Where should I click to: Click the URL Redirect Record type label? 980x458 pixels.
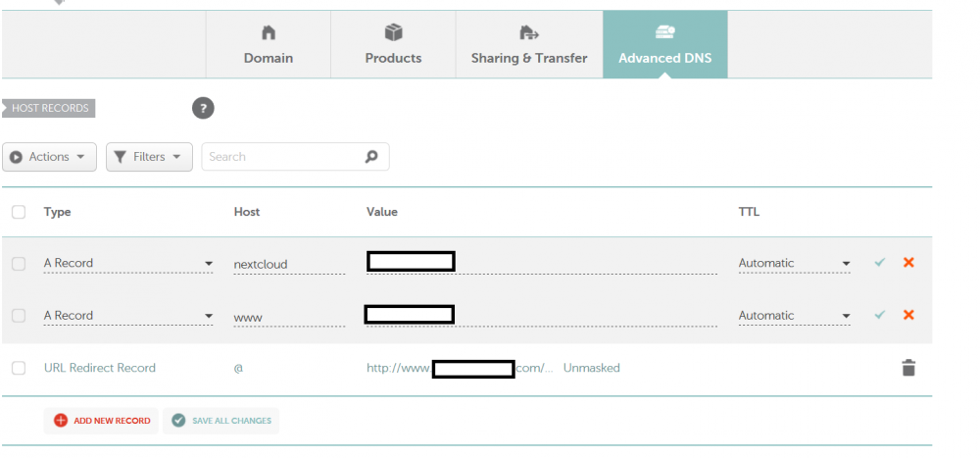(100, 368)
